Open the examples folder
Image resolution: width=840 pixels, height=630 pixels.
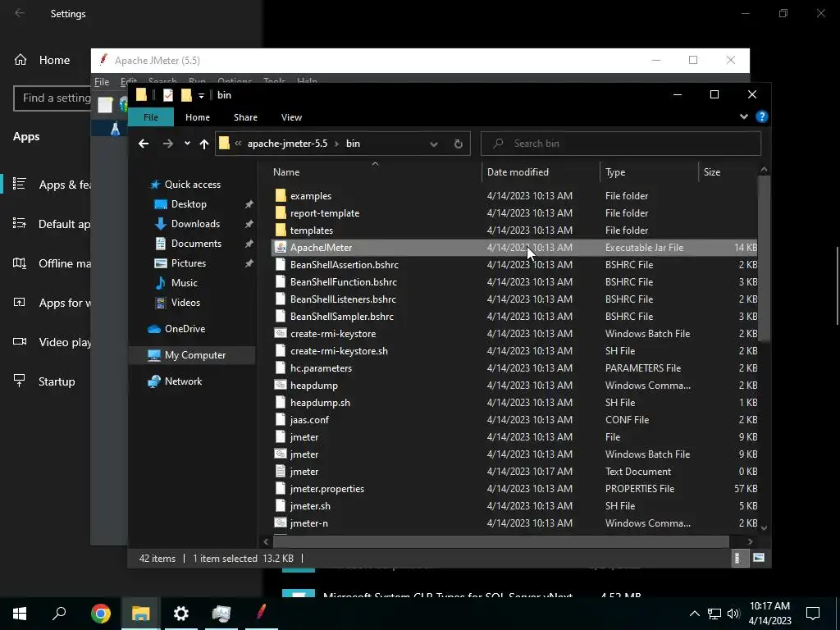[311, 196]
